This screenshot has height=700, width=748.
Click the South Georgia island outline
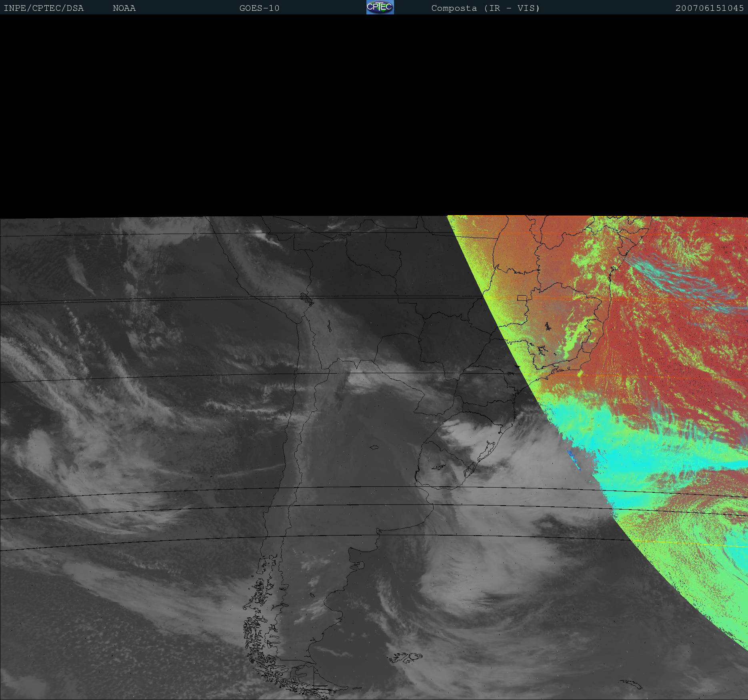coord(631,684)
